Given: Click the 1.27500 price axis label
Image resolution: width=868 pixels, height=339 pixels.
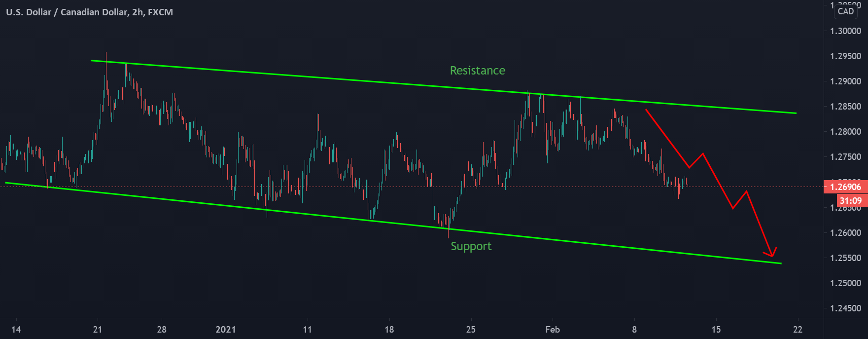Looking at the screenshot, I should (x=845, y=157).
